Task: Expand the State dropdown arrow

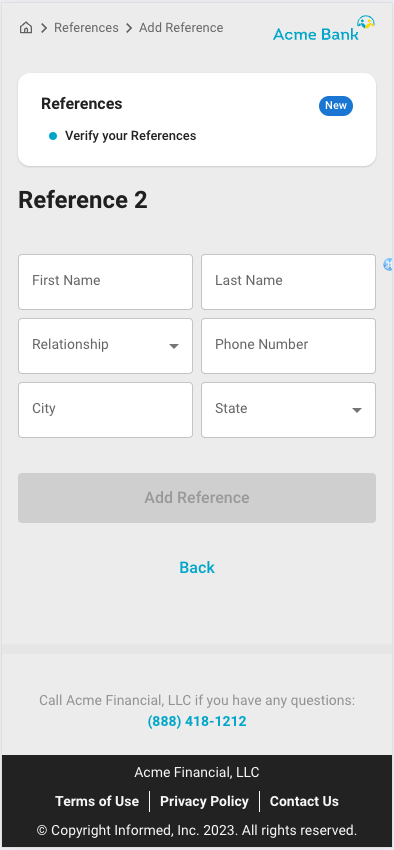Action: pyautogui.click(x=357, y=410)
